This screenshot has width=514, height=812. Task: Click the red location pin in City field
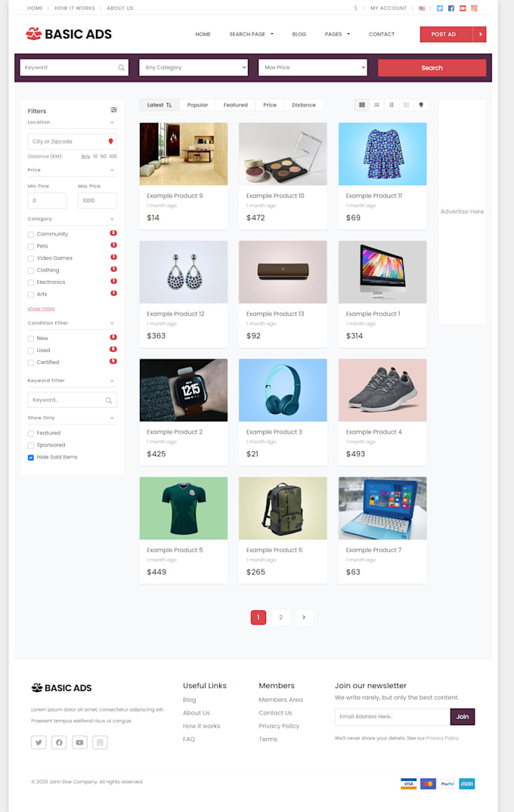(110, 141)
